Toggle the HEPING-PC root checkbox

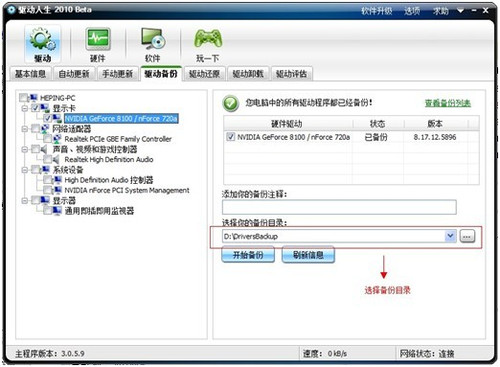pos(23,98)
